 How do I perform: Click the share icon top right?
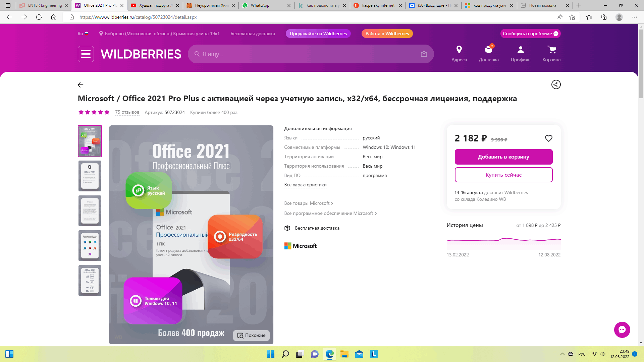coord(556,84)
